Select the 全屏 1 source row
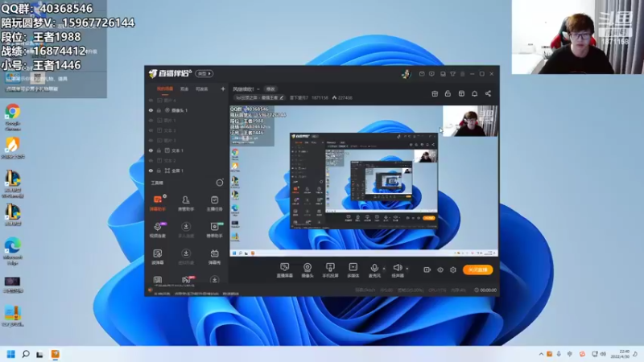This screenshot has height=362, width=644. (187, 171)
